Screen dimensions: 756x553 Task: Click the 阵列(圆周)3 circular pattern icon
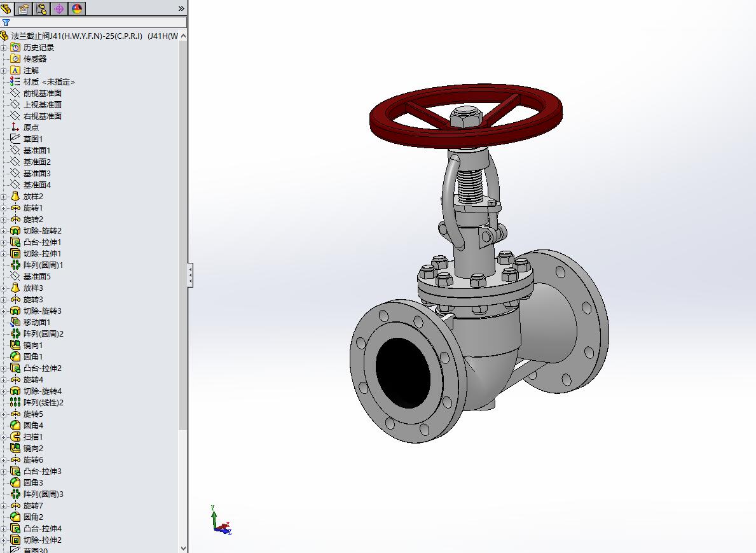coord(15,494)
